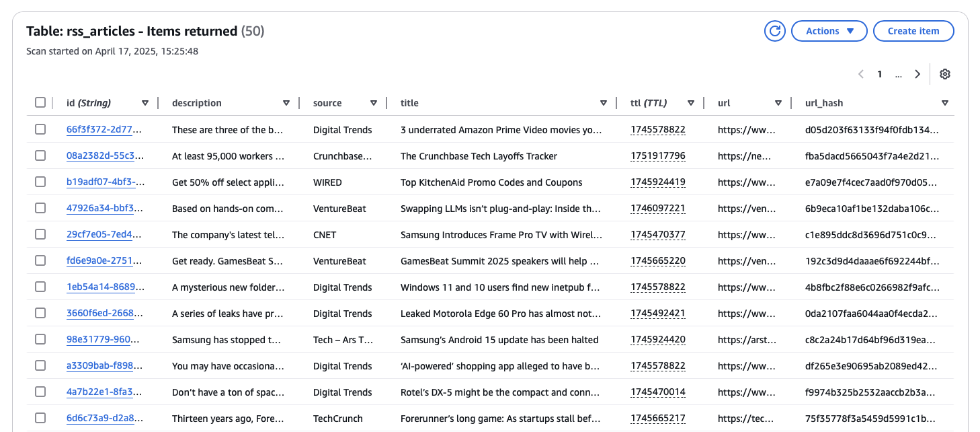Click title 'Top KitchenAid Promo Codes and Coupons'
This screenshot has height=432, width=980.
[491, 182]
